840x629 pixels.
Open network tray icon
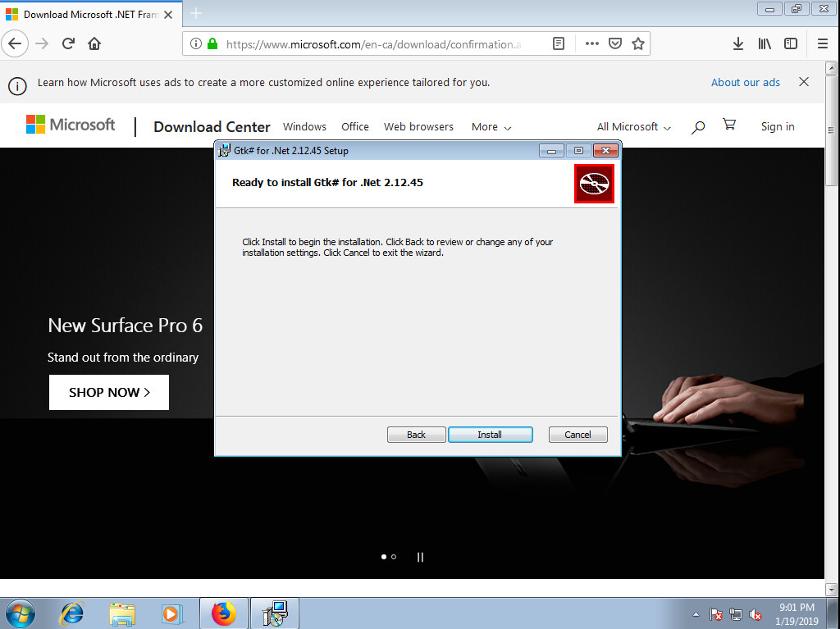[736, 614]
